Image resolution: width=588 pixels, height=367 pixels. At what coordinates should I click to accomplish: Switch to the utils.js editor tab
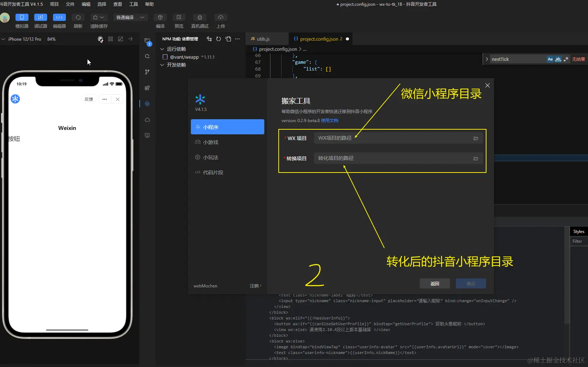[267, 39]
